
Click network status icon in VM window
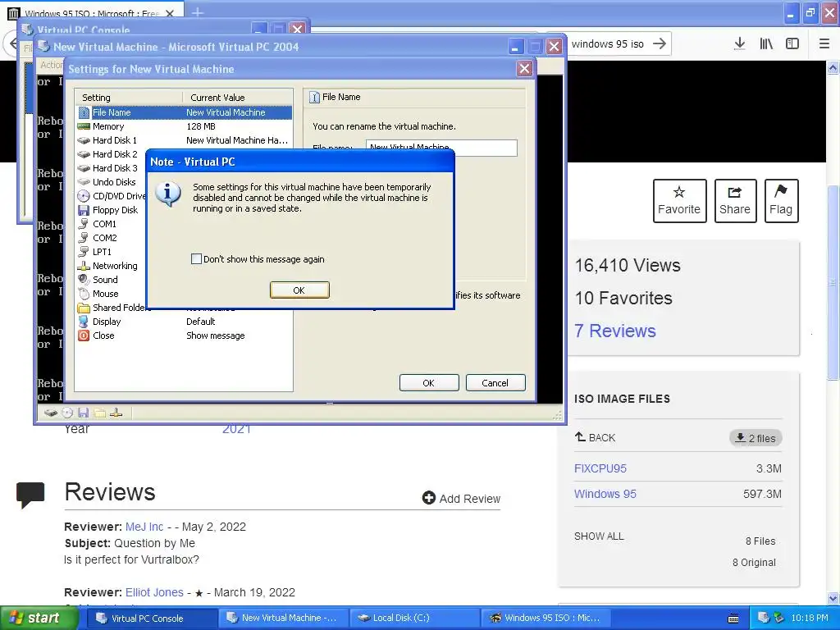(116, 413)
